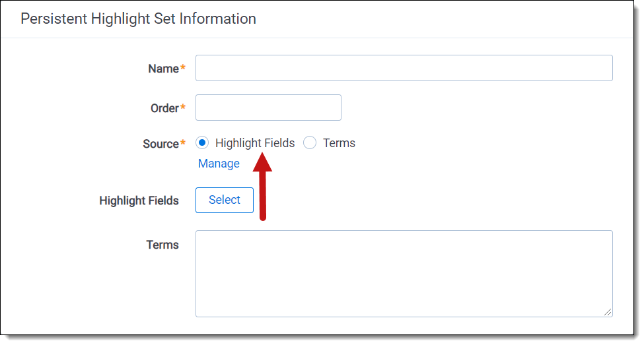Click the Name text input field
This screenshot has height=345, width=644.
[x=404, y=68]
